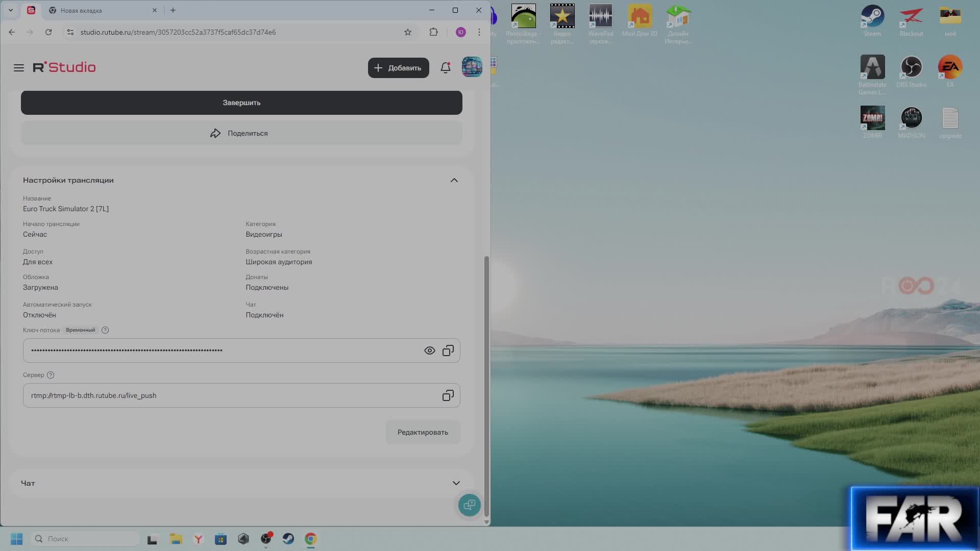Open OBS Studio from the taskbar
Image resolution: width=980 pixels, height=551 pixels.
click(266, 539)
